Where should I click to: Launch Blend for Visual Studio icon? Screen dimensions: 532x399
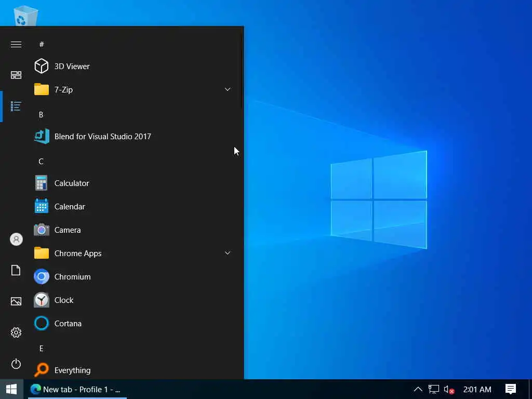[x=42, y=136]
